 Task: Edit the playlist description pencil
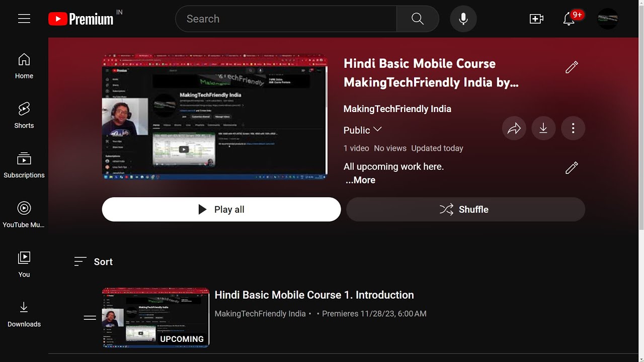(x=572, y=168)
